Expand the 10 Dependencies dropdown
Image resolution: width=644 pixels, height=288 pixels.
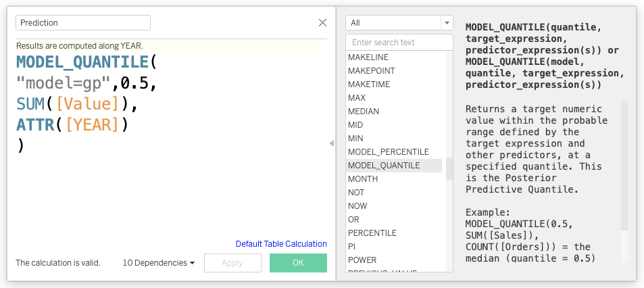pyautogui.click(x=159, y=263)
